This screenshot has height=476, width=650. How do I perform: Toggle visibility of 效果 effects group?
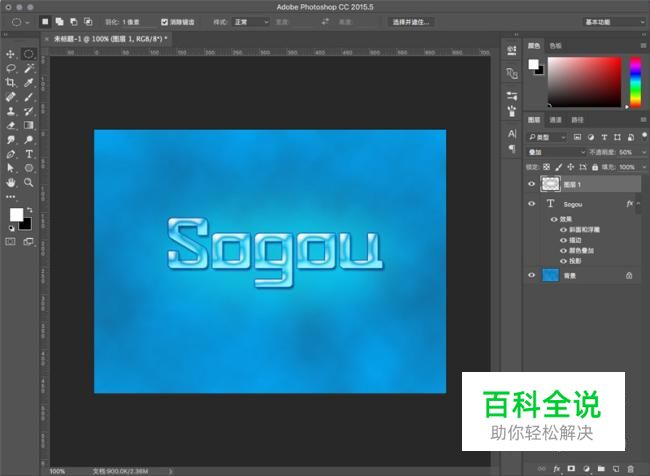coord(554,219)
